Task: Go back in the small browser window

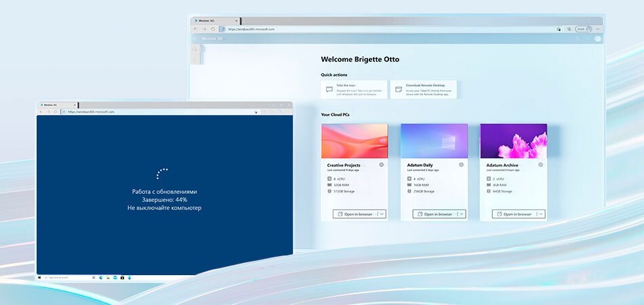Action: 40,112
